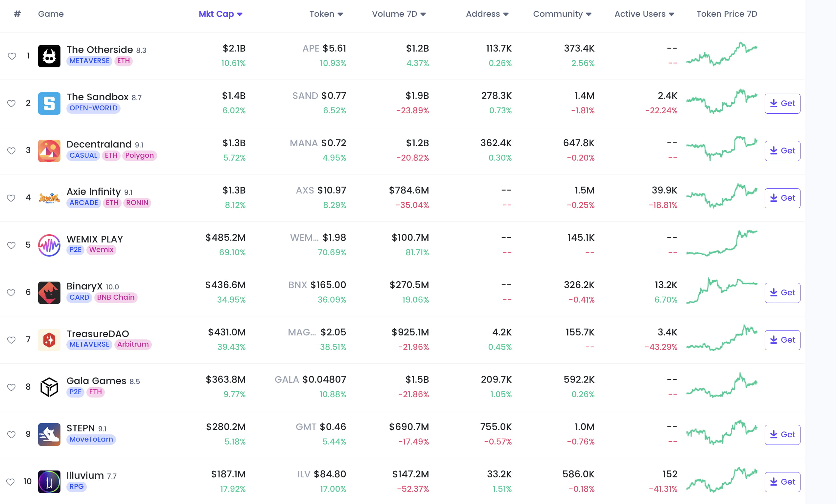The image size is (836, 504).
Task: Click the Illuvium logo icon
Action: pos(49,482)
